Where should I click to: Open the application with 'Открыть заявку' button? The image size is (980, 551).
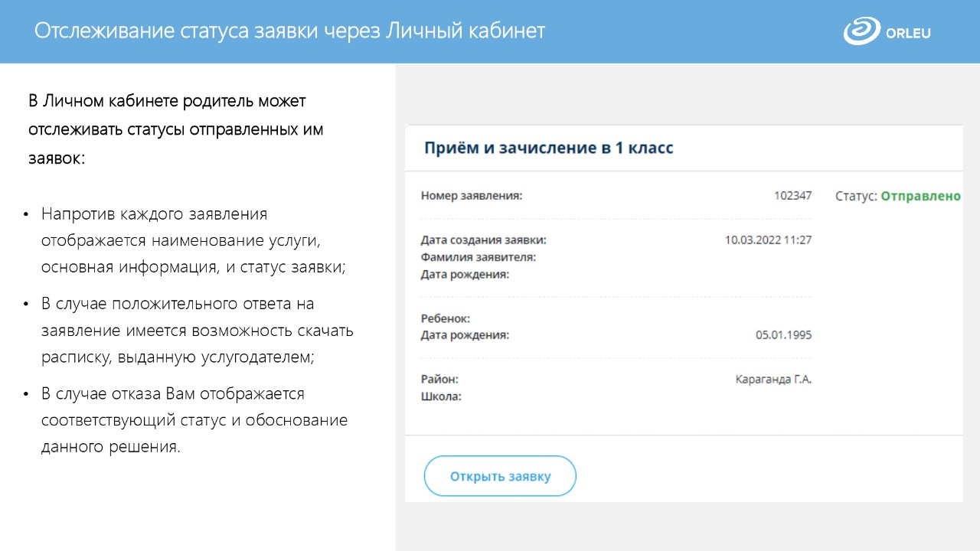(500, 476)
